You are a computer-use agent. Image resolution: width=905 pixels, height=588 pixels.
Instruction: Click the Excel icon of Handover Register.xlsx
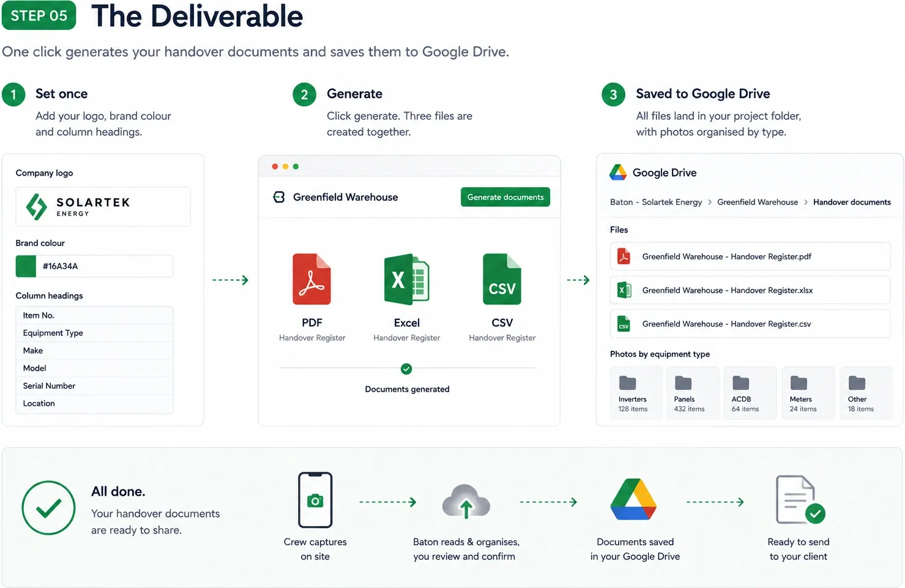click(x=624, y=290)
